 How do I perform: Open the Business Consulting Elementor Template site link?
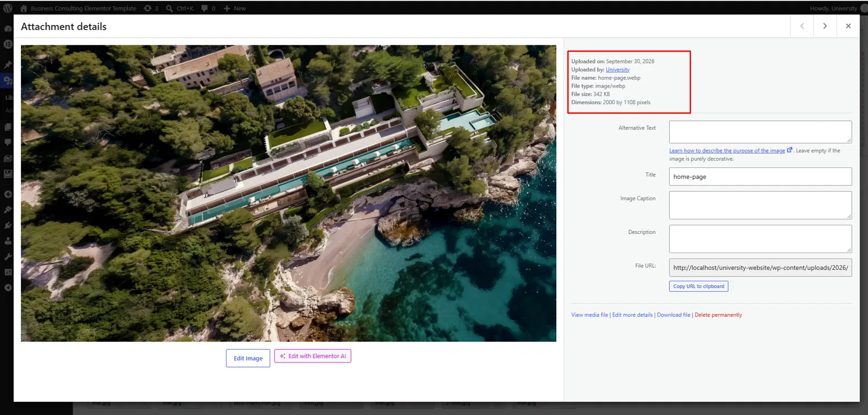pos(78,8)
